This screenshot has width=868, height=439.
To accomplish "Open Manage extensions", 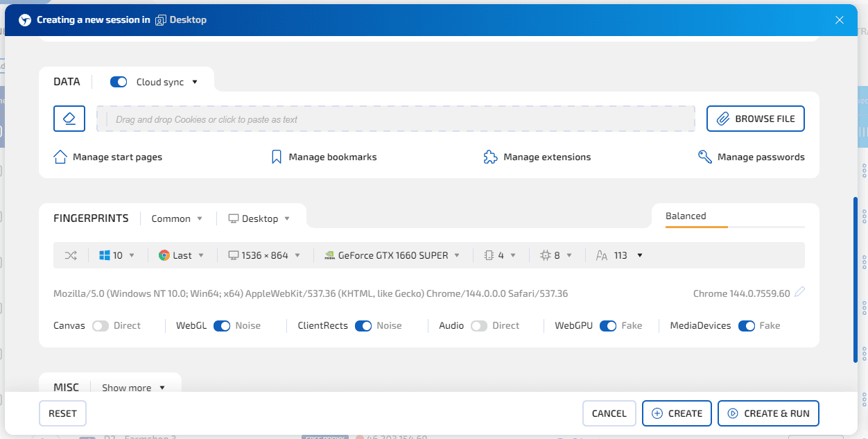I will (537, 157).
